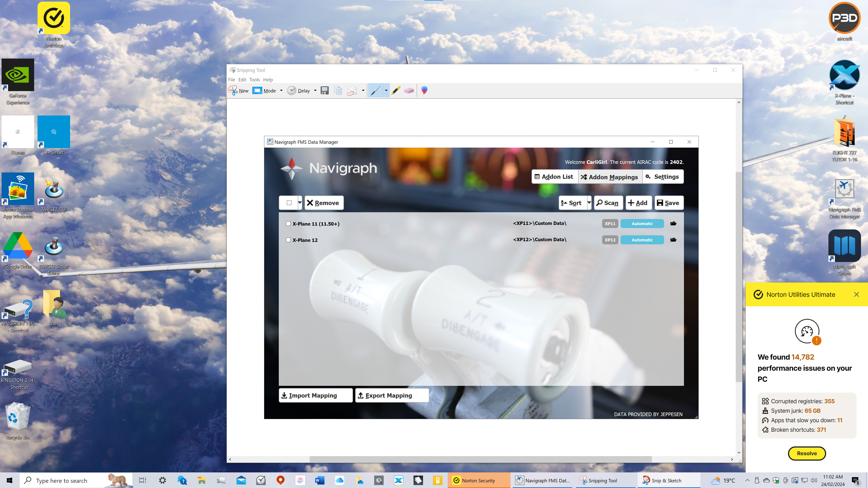Click New to start a snip
Viewport: 868px width, 488px height.
coord(239,91)
